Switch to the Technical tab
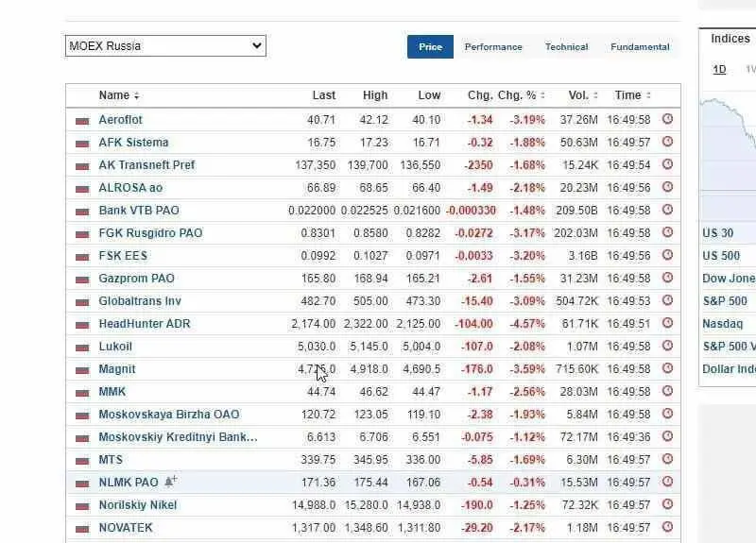 pyautogui.click(x=566, y=46)
